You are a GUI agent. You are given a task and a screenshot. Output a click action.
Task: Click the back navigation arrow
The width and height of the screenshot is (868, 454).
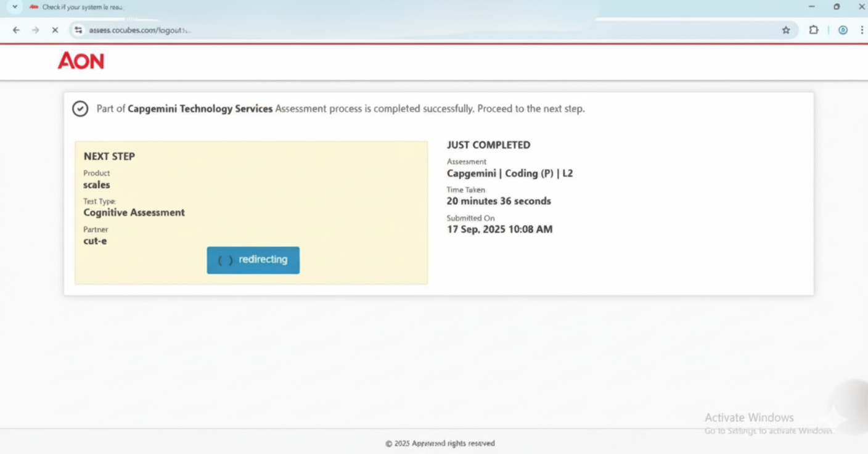point(15,29)
